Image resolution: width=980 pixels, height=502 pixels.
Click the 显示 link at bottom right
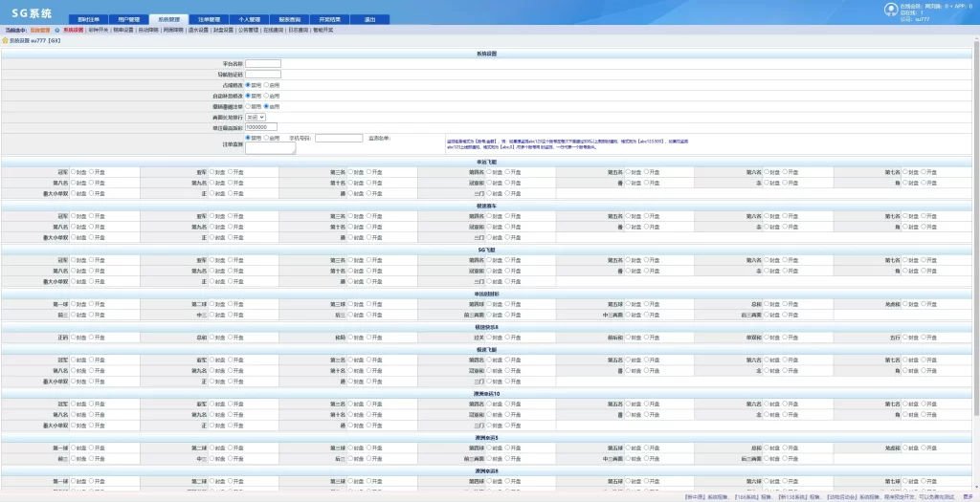(968, 497)
